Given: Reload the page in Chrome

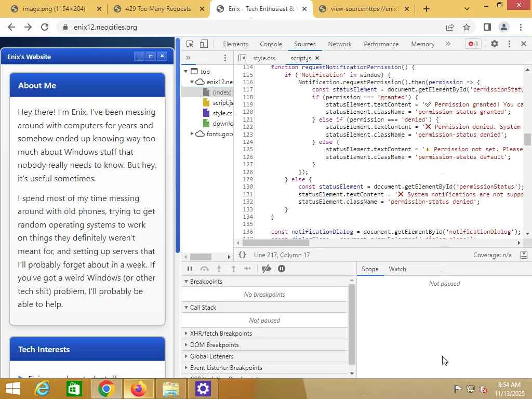Looking at the screenshot, I should (x=45, y=27).
